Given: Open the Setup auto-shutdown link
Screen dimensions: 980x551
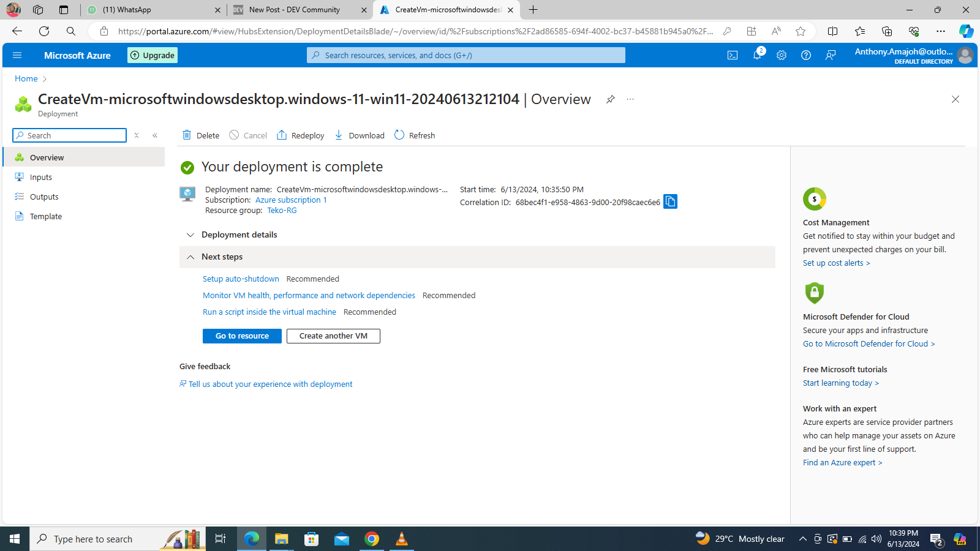Looking at the screenshot, I should click(x=241, y=279).
